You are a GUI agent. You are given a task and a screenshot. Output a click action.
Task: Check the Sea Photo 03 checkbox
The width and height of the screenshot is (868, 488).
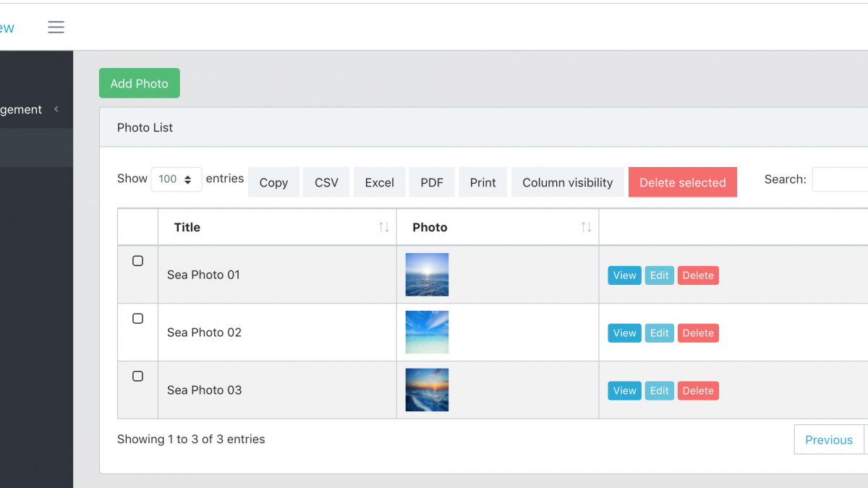click(x=138, y=377)
